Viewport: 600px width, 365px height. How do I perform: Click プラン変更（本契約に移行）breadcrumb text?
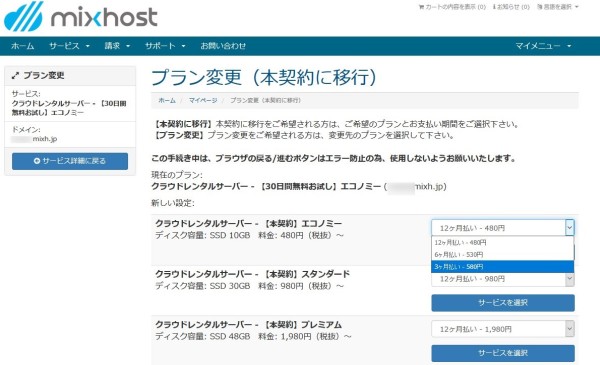coord(265,100)
